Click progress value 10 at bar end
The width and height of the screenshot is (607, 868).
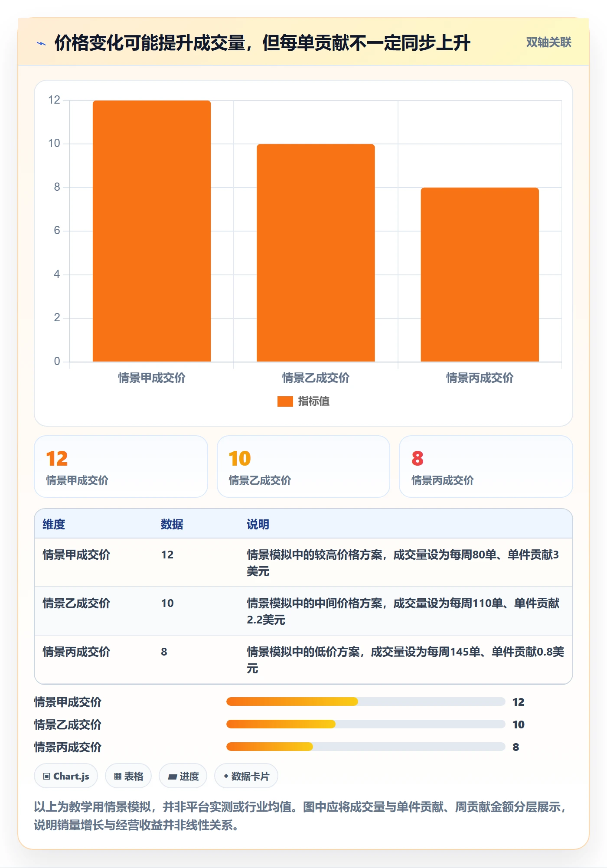coord(518,724)
